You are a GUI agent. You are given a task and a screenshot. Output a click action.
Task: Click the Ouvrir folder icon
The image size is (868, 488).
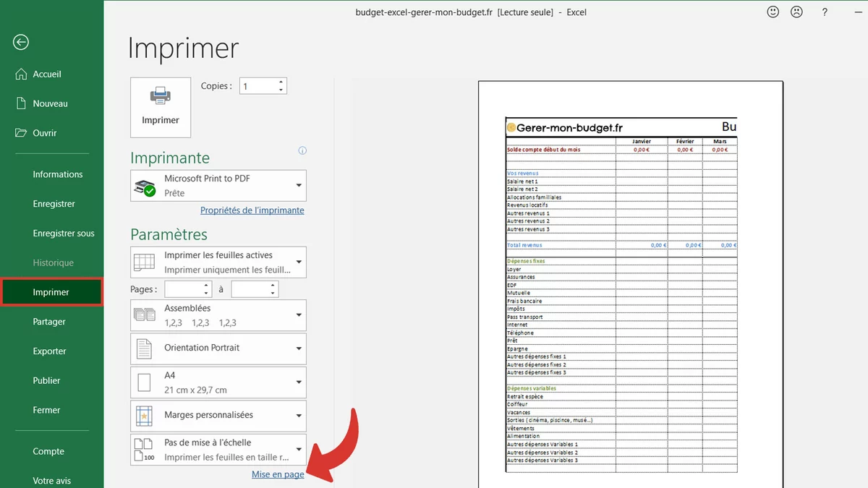[21, 133]
